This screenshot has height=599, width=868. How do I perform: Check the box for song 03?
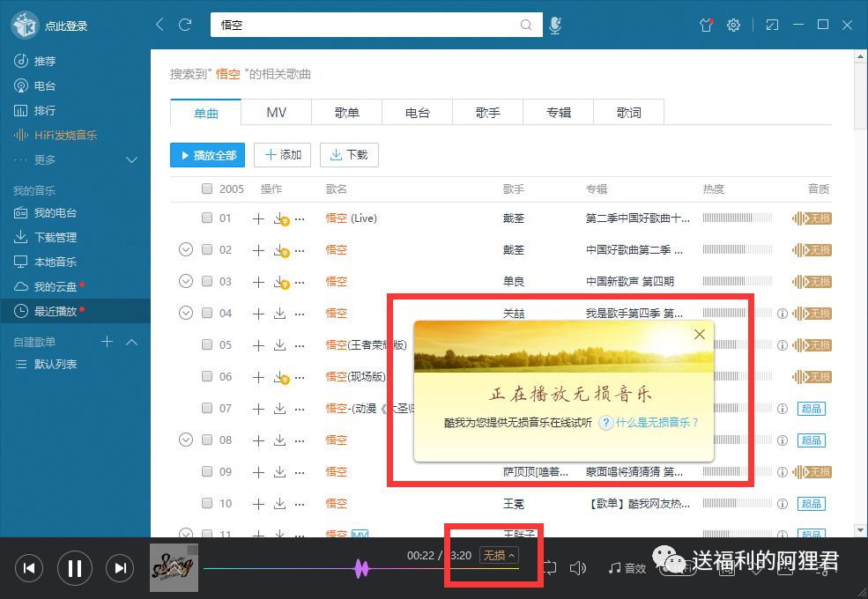tap(207, 281)
